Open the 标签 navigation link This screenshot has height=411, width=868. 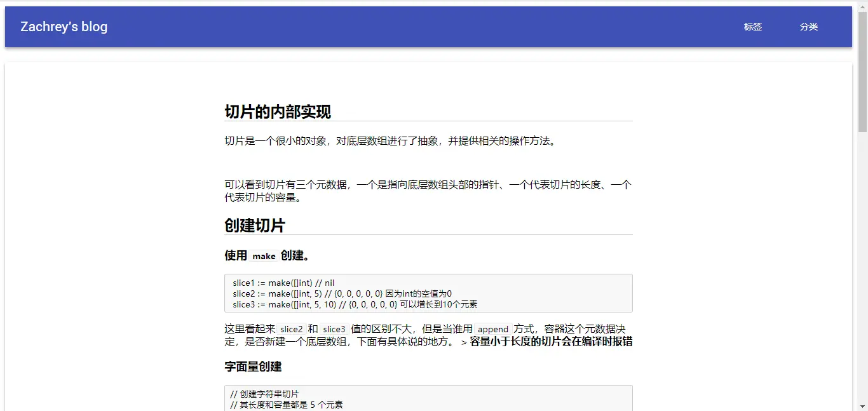pyautogui.click(x=752, y=27)
